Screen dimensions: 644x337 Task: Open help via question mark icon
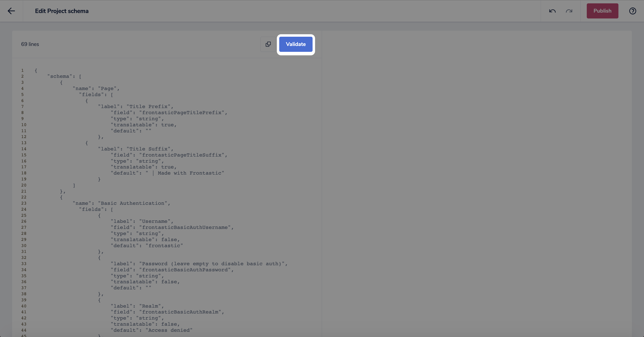click(632, 11)
